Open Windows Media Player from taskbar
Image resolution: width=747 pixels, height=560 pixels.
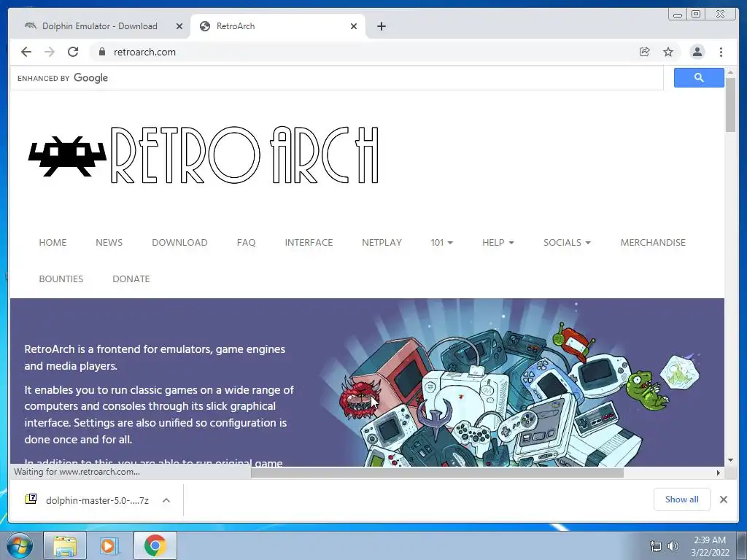tap(109, 545)
